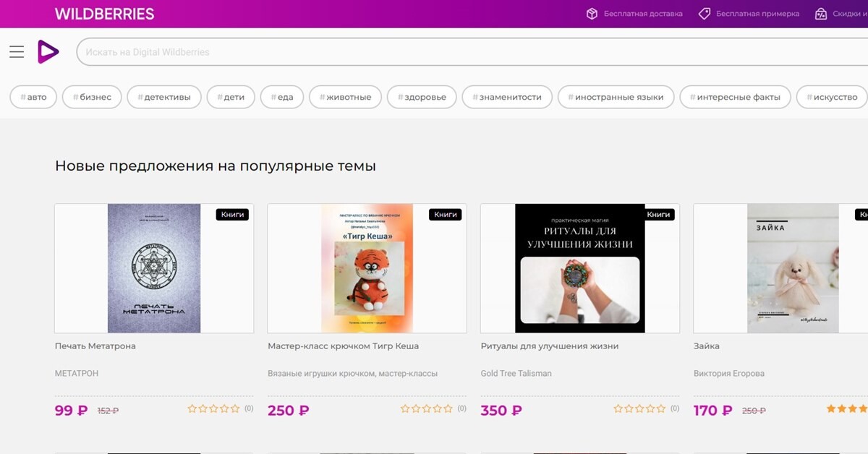Click the Gold Tree Talisman author link

pyautogui.click(x=516, y=374)
